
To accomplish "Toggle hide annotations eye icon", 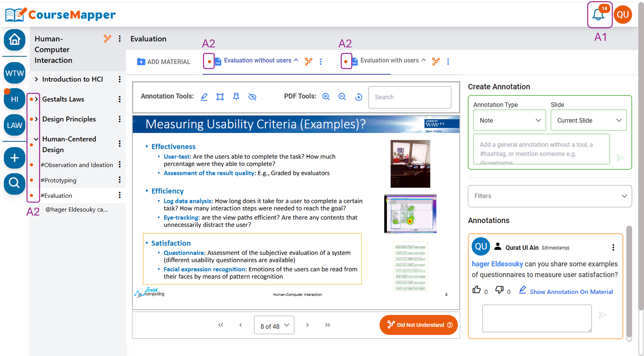I will (252, 97).
